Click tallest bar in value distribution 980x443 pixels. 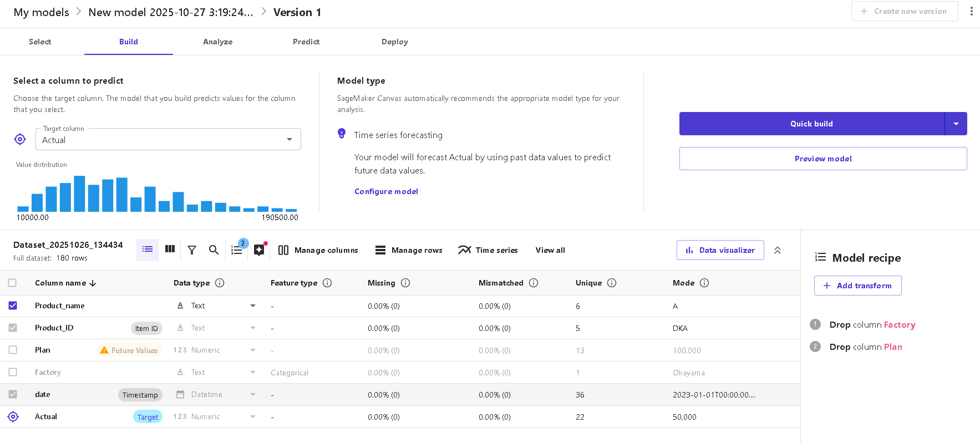[79, 194]
